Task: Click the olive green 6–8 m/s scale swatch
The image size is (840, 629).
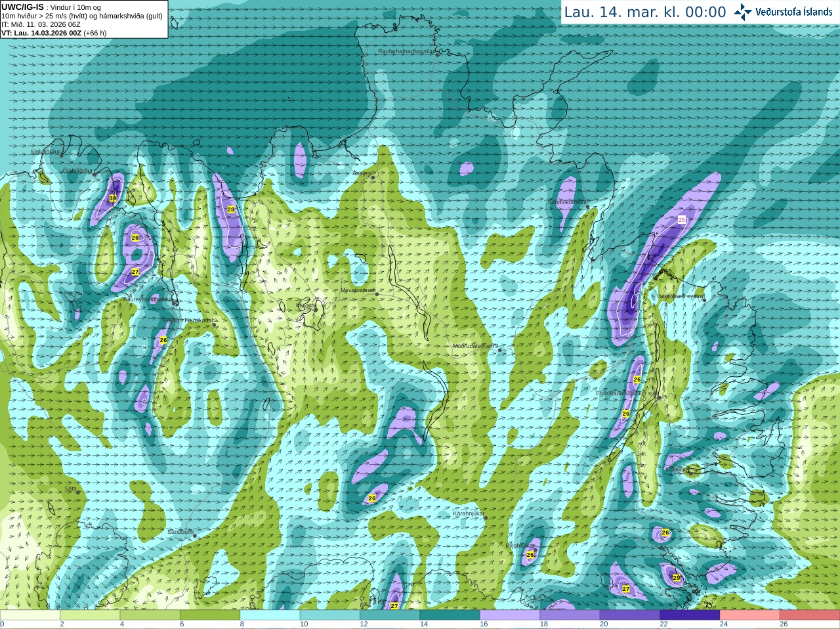Action: (x=210, y=615)
